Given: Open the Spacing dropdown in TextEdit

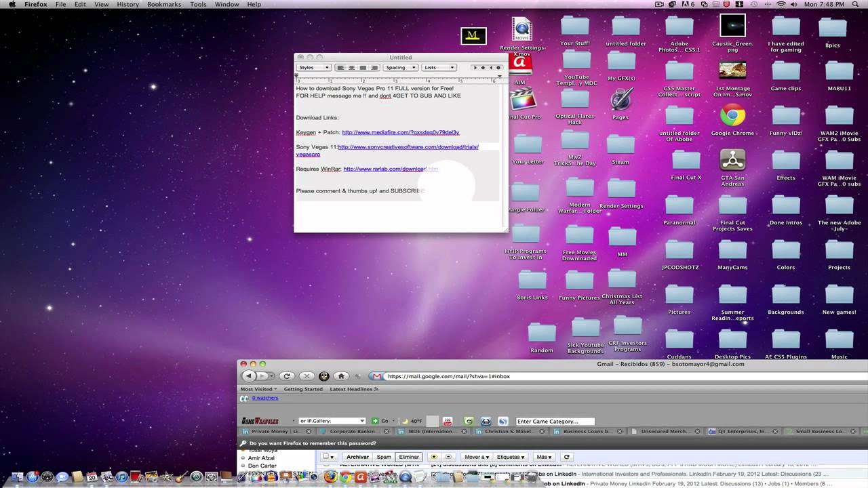Looking at the screenshot, I should tap(400, 68).
